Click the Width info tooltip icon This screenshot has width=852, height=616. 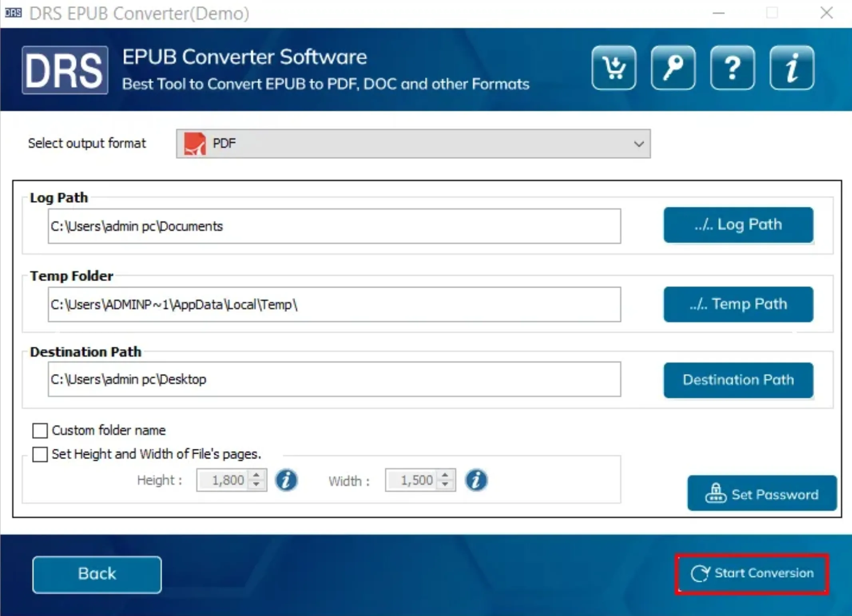point(476,480)
